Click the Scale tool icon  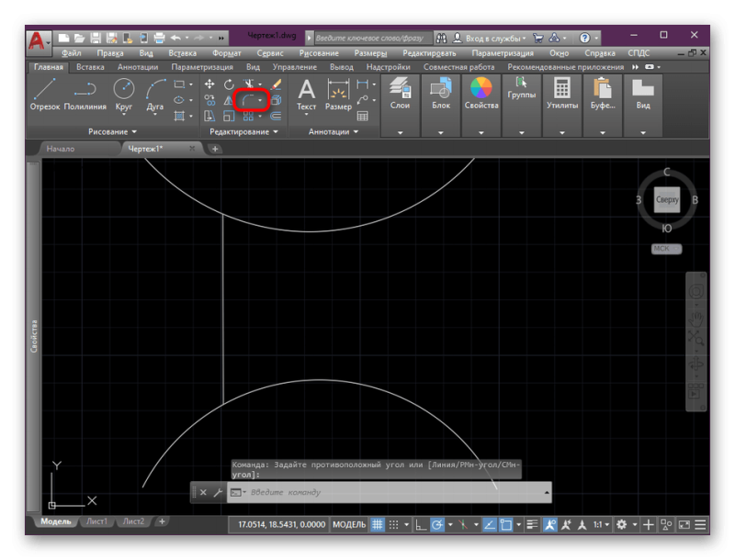229,116
